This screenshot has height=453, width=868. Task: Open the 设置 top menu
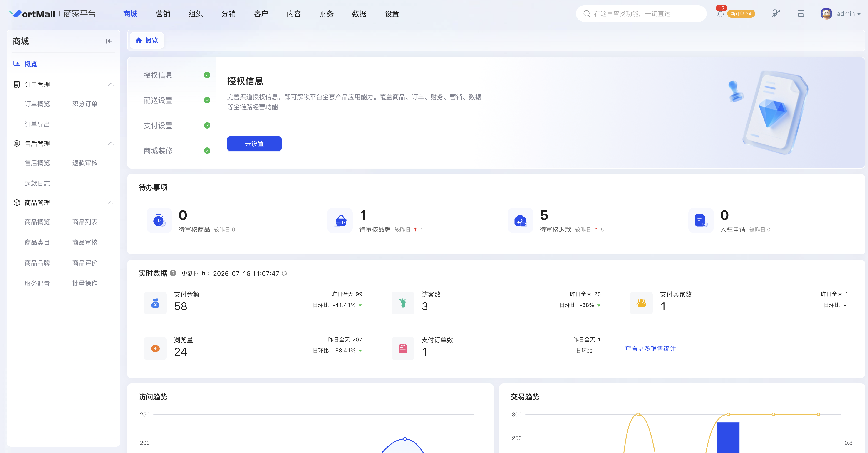pyautogui.click(x=392, y=14)
